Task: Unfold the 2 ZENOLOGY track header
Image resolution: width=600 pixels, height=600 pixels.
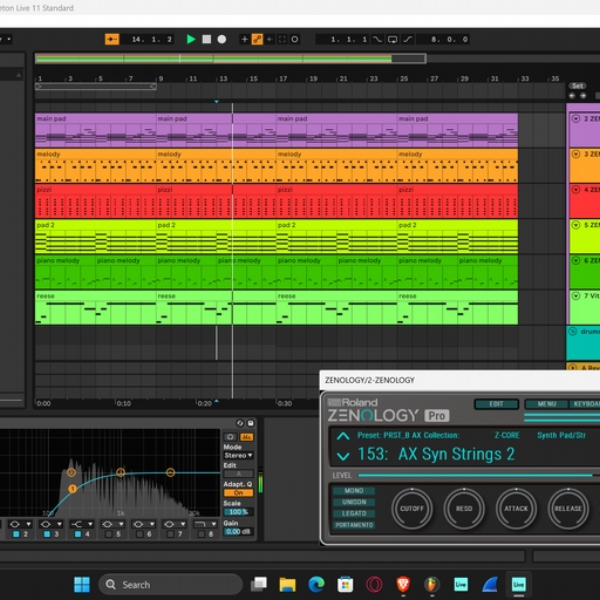Action: [x=576, y=119]
